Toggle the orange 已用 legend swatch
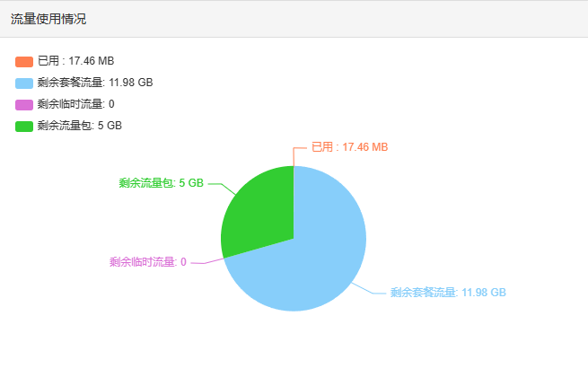This screenshot has height=386, width=588. [x=24, y=62]
